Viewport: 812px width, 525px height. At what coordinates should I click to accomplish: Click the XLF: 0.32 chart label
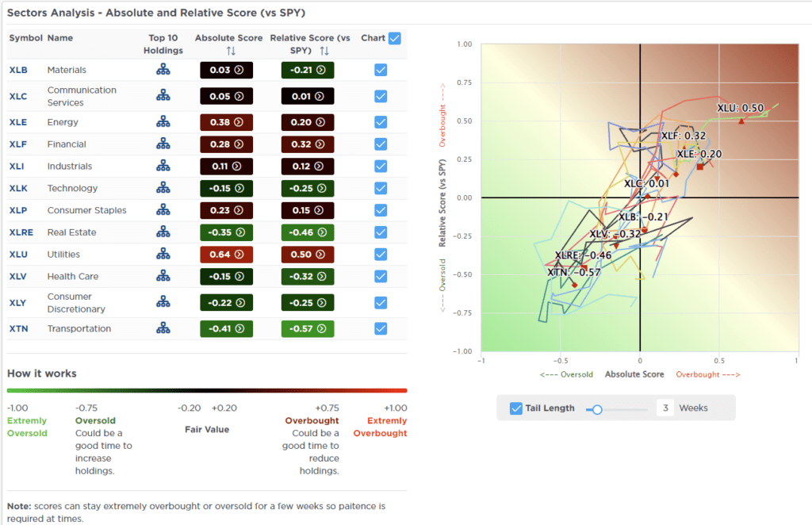[683, 135]
